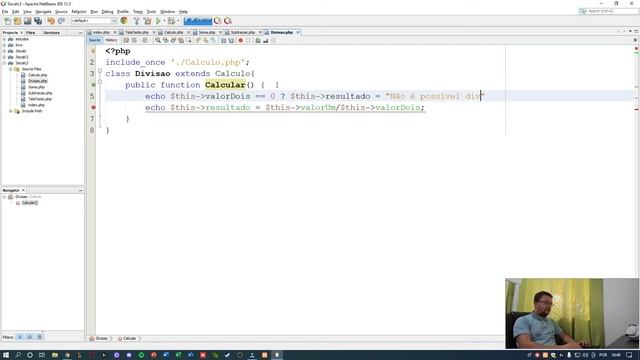Image resolution: width=640 pixels, height=360 pixels.
Task: Open File Explorer from the taskbar
Action: pos(55,355)
